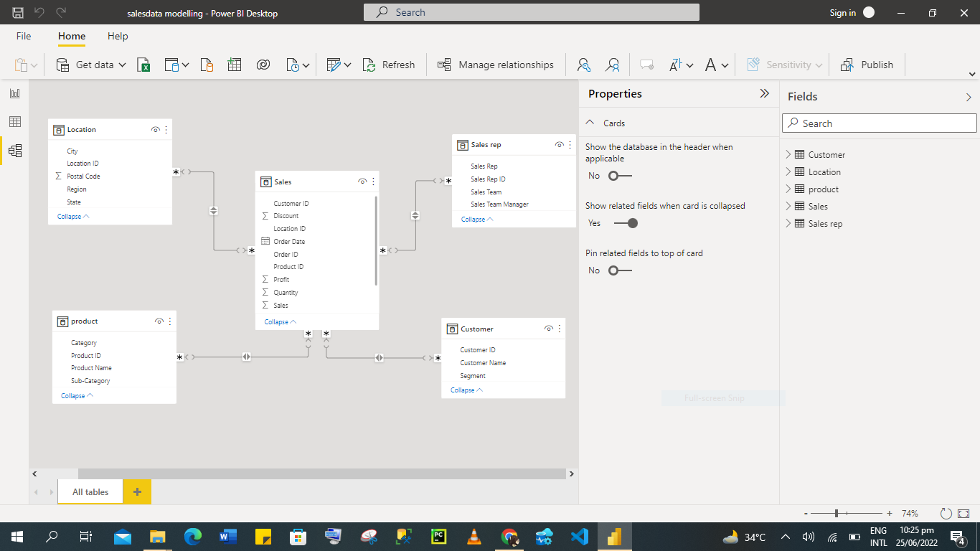Image resolution: width=980 pixels, height=551 pixels.
Task: Enable Pin related fields to top of card
Action: 615,270
